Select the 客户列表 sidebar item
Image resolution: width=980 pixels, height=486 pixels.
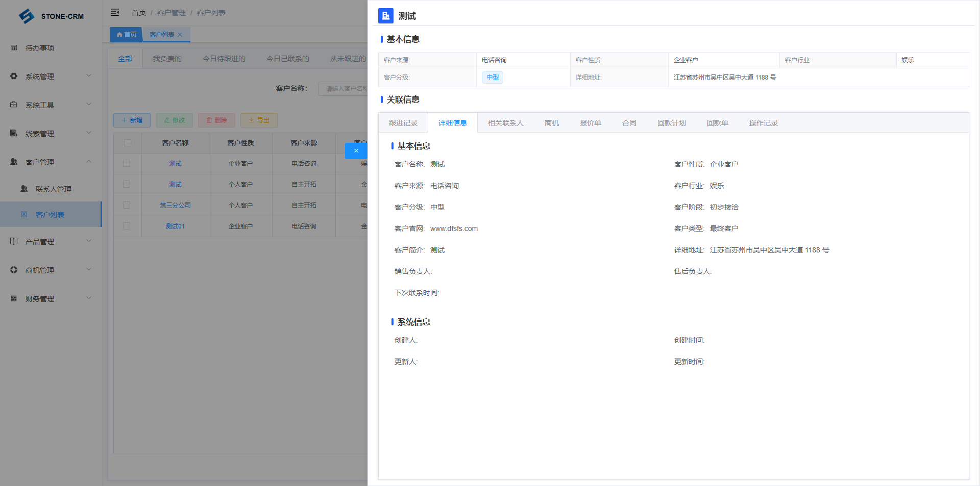(x=50, y=215)
